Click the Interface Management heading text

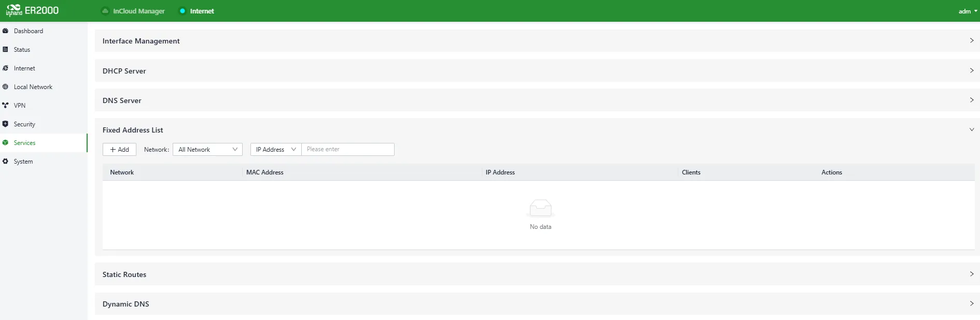(x=141, y=41)
